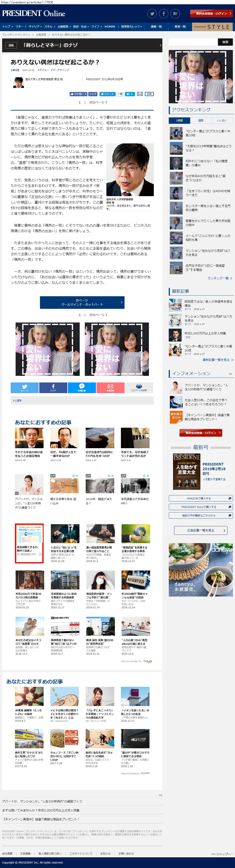The height and width of the screenshot is (868, 235).
Task: Open the Facebook icon in the header
Action: click(163, 14)
